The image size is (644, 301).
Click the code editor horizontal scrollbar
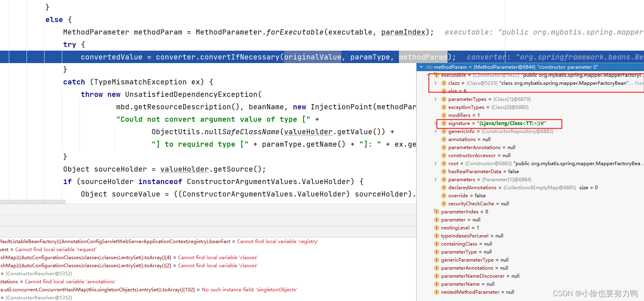coord(33,202)
